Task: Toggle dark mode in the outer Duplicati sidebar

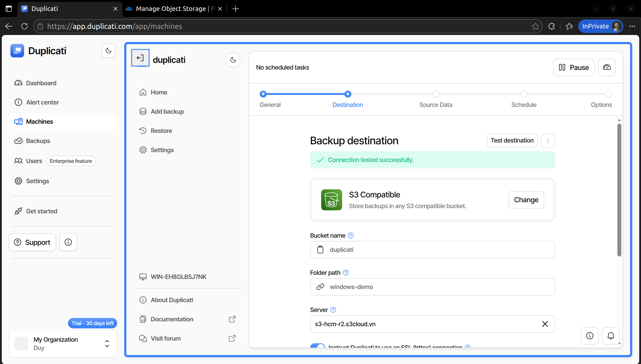Action: click(108, 51)
